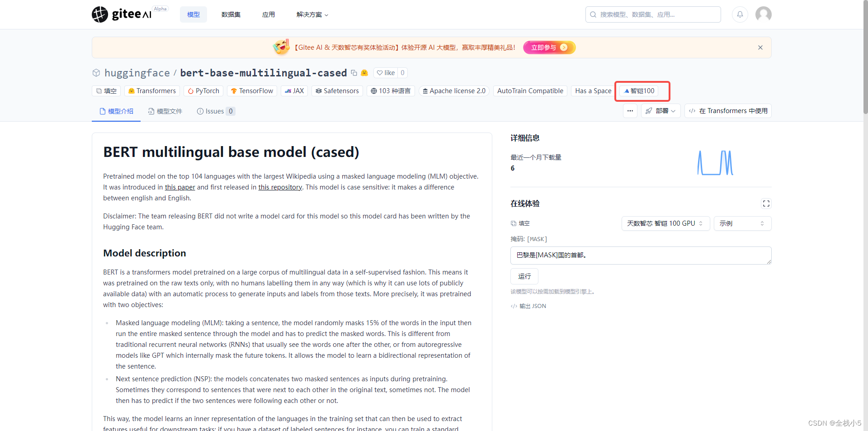
Task: Click the emoji icon beside the model name
Action: [364, 73]
